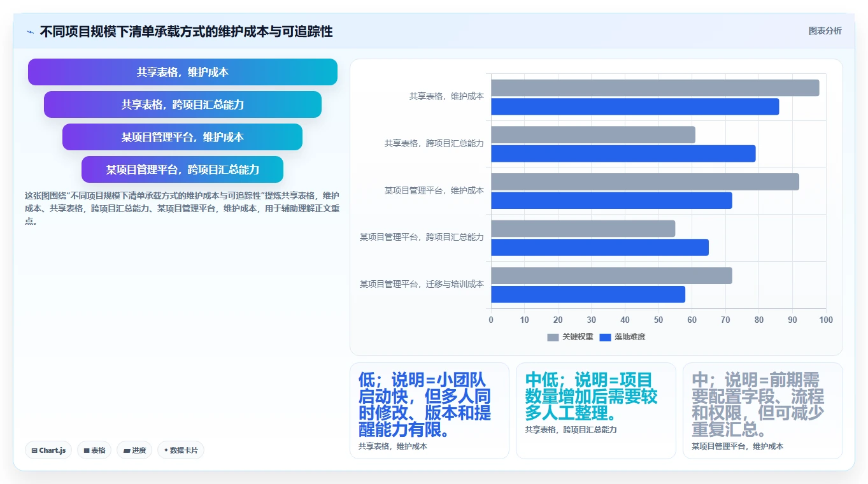The width and height of the screenshot is (868, 484).
Task: Select the 某项目管理平台，跨项目汇总能力 funnel bar
Action: click(183, 169)
